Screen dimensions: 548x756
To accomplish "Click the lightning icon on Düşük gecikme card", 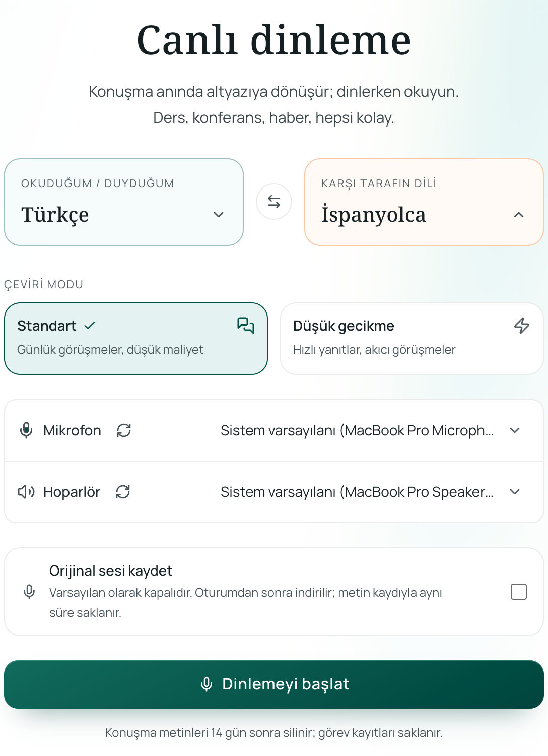I will (522, 326).
